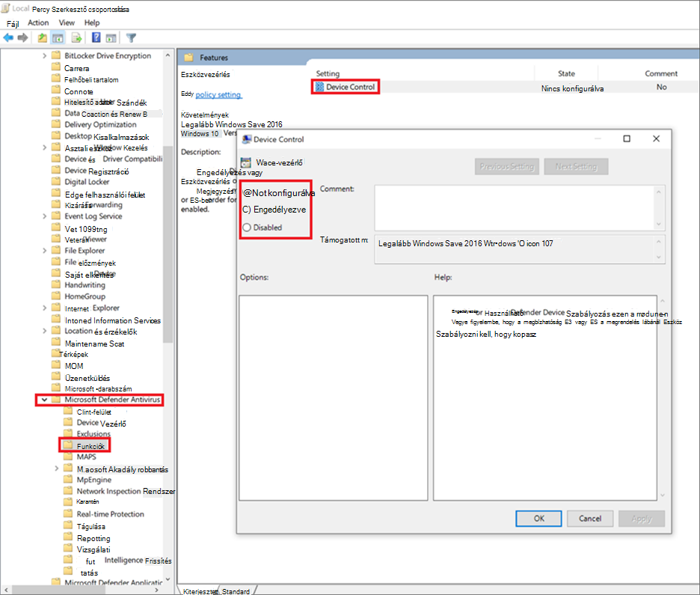Screen dimensions: 700x595
Task: Switch to the Standard tab
Action: pyautogui.click(x=236, y=591)
